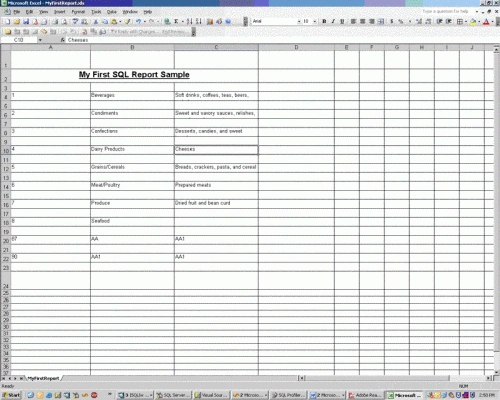Click the Currency style dollar icon
The image size is (500, 400).
(392, 22)
